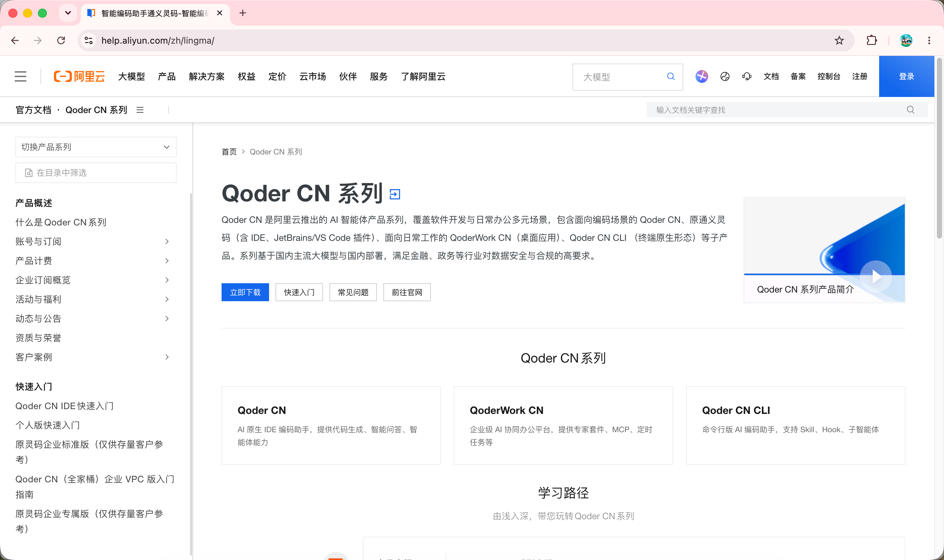944x560 pixels.
Task: Click the 注册 link in header
Action: [860, 77]
